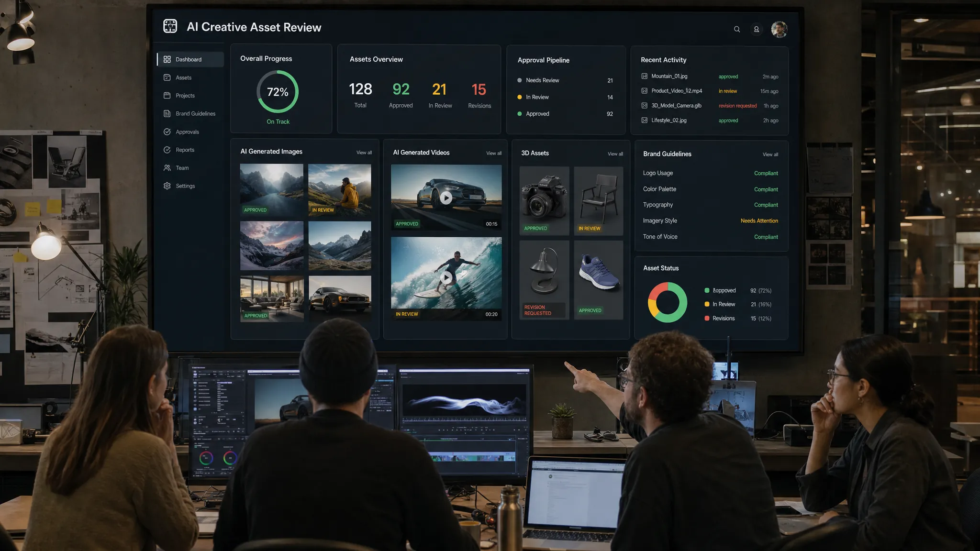
Task: Open the Settings sidebar label
Action: [x=185, y=186]
